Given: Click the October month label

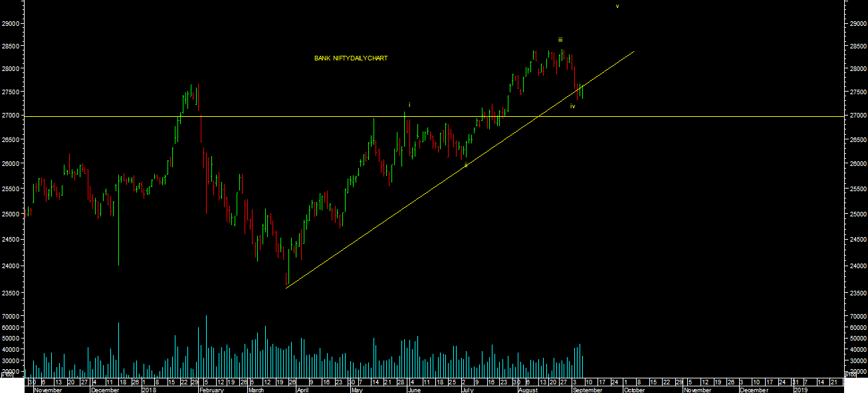Looking at the screenshot, I should 635,390.
